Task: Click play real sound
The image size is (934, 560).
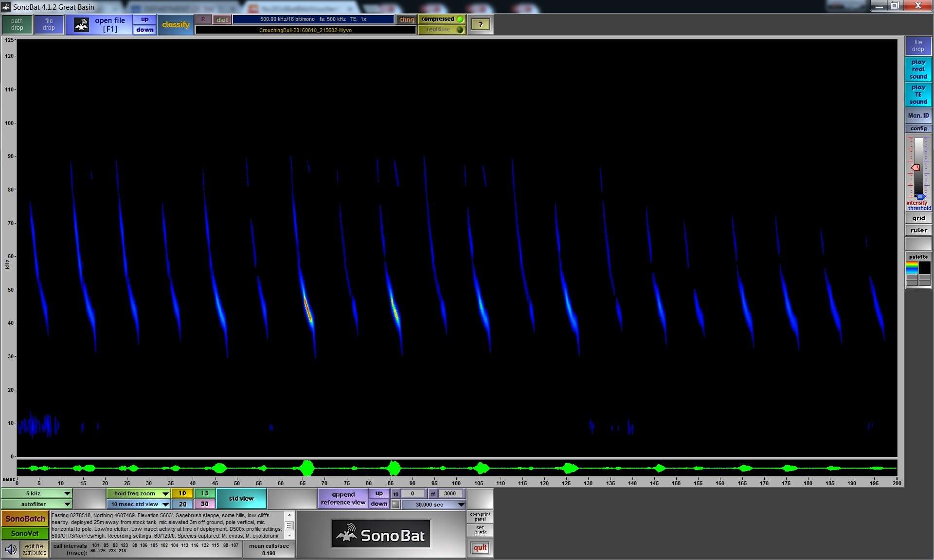Action: pyautogui.click(x=918, y=70)
